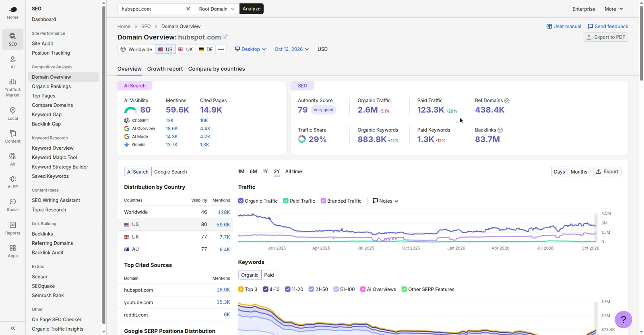
Task: Toggle the Top 3 keywords checkbox
Action: 241,289
